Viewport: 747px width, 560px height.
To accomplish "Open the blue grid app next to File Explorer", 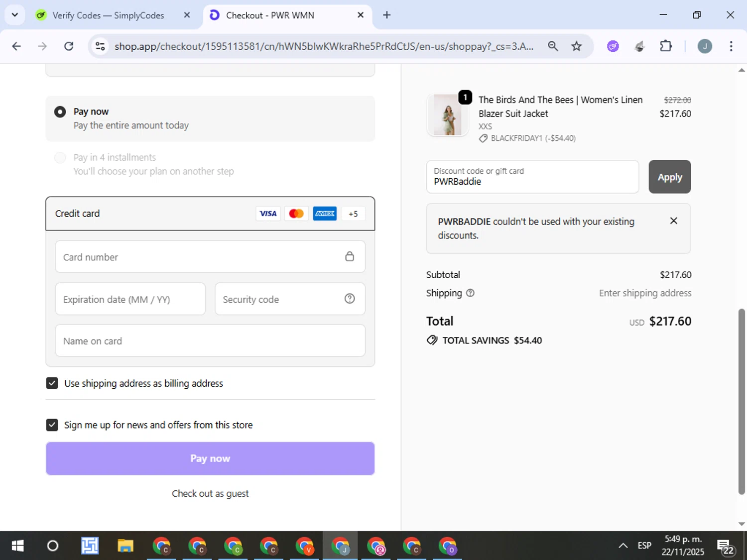I will click(90, 546).
